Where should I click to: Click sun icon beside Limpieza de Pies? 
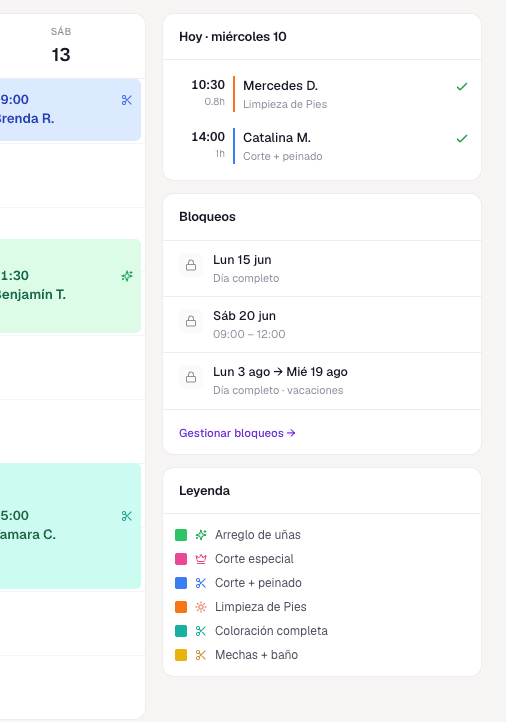pos(201,606)
